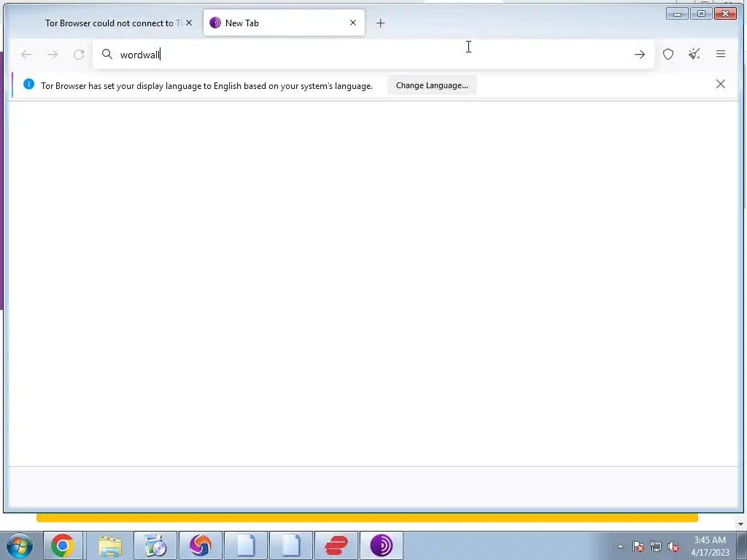
Task: Dismiss the language notification bar
Action: 720,85
